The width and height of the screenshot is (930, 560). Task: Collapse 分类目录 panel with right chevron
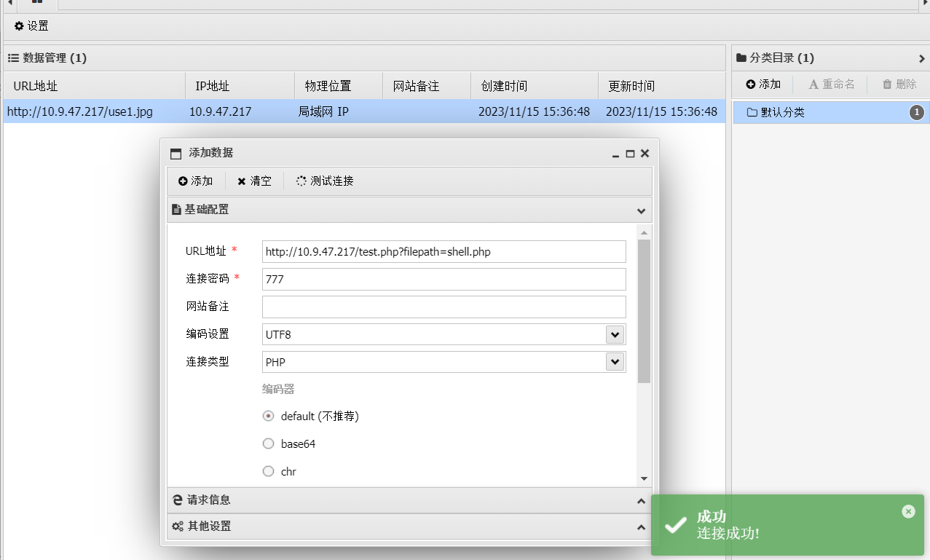click(x=922, y=58)
